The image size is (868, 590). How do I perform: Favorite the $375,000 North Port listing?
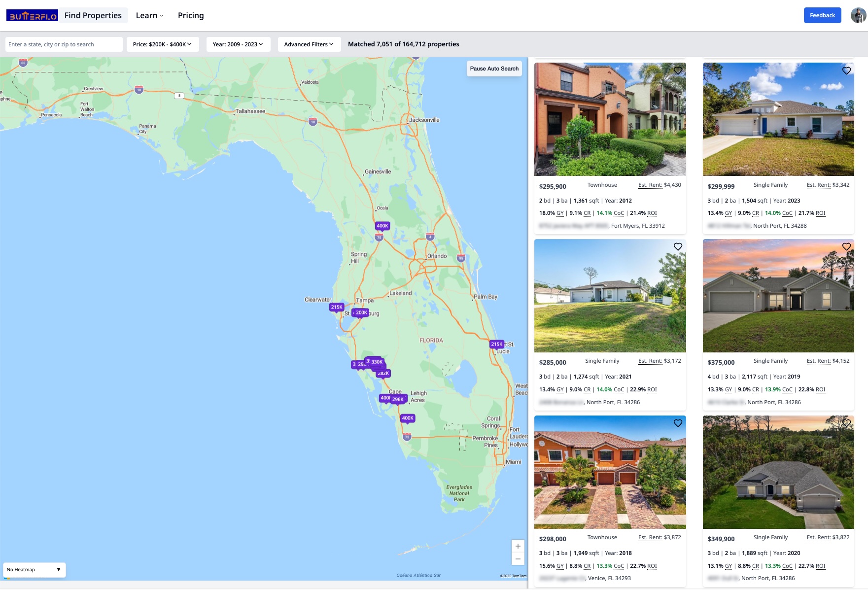point(847,246)
